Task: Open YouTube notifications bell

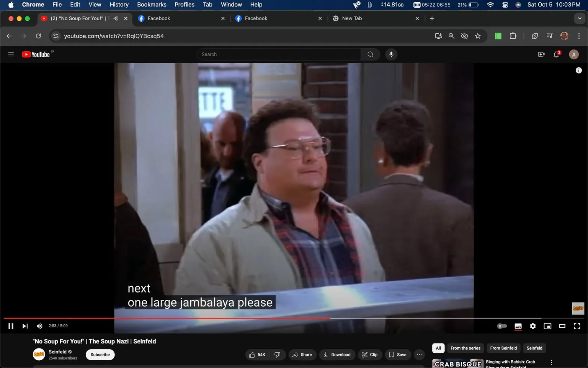Action: (x=557, y=54)
